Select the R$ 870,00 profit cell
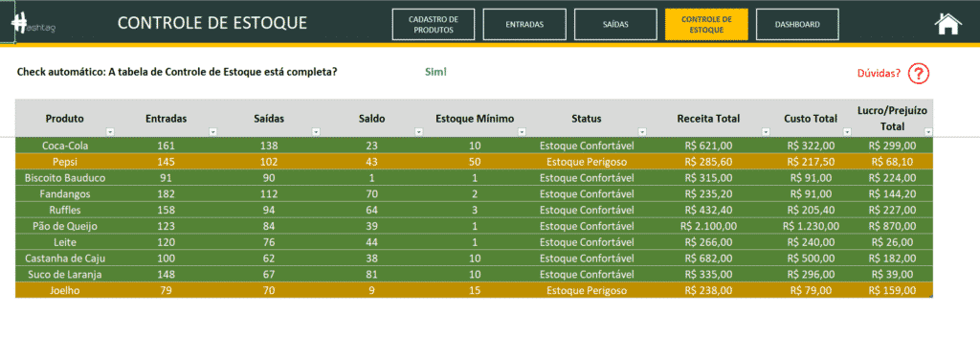The image size is (980, 360). [x=893, y=226]
